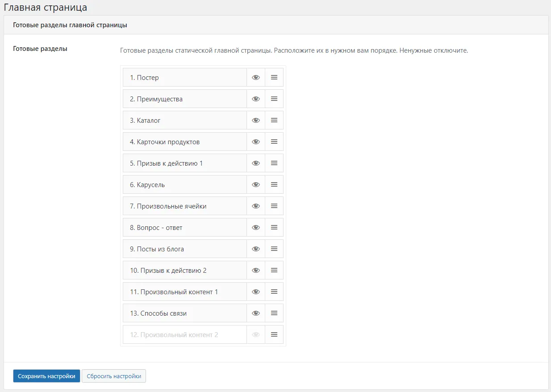The height and width of the screenshot is (392, 551).
Task: Click '10. Призыв к действию 2' row label
Action: point(185,270)
